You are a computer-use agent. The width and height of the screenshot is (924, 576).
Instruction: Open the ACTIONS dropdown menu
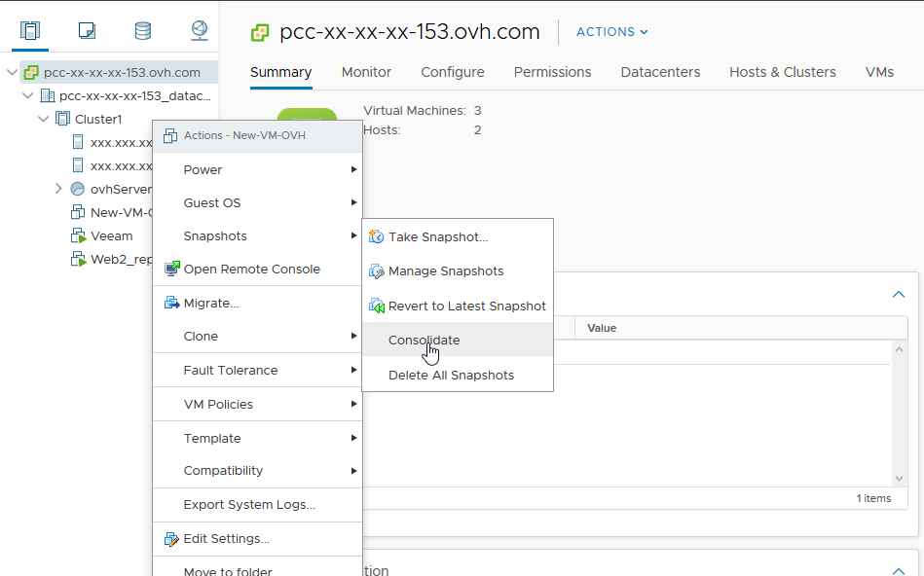(611, 32)
